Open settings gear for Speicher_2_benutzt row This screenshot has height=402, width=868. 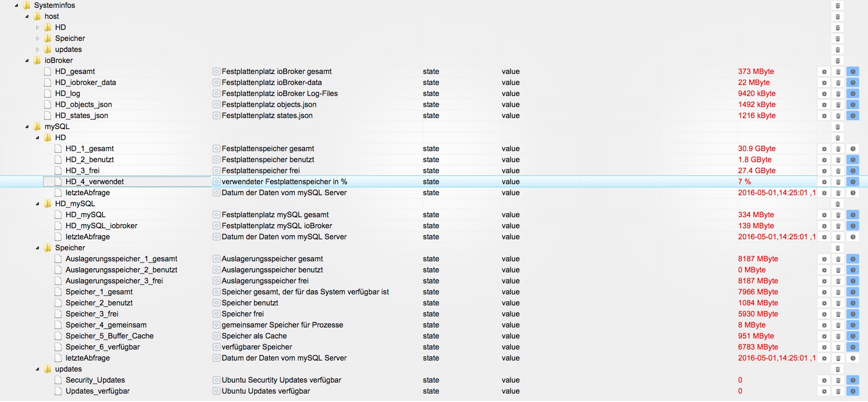pyautogui.click(x=824, y=303)
